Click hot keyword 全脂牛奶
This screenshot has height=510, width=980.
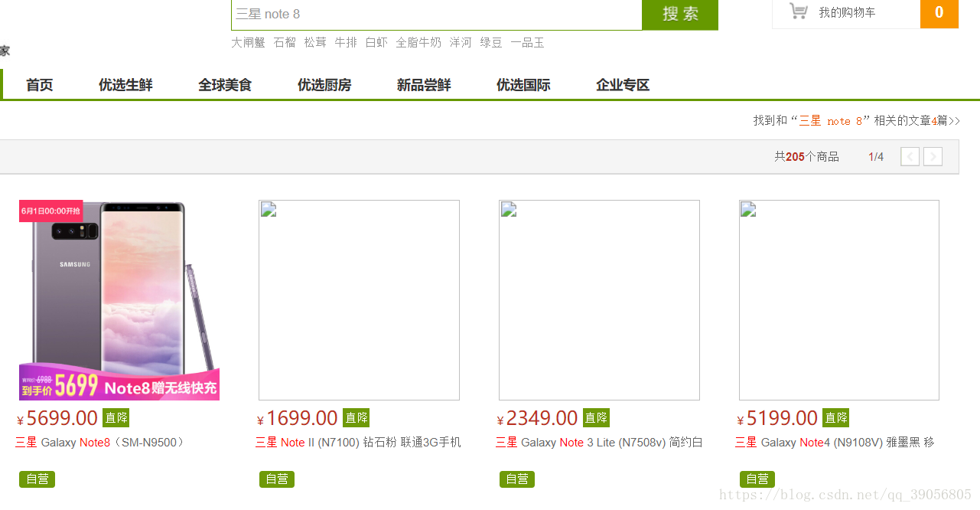click(x=418, y=43)
